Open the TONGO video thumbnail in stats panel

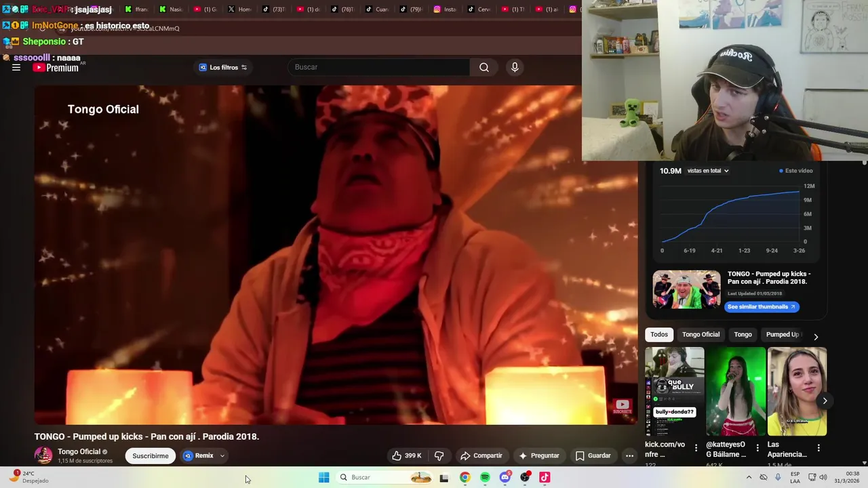click(686, 289)
